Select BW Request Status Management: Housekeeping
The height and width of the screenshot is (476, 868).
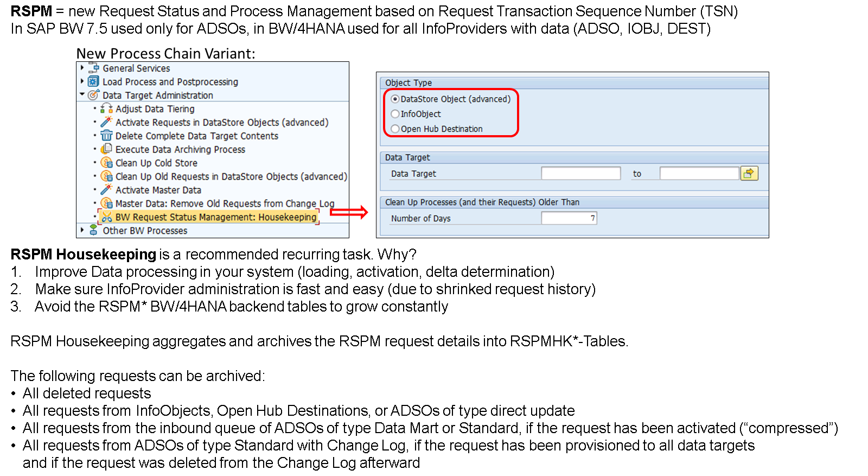[x=216, y=217]
